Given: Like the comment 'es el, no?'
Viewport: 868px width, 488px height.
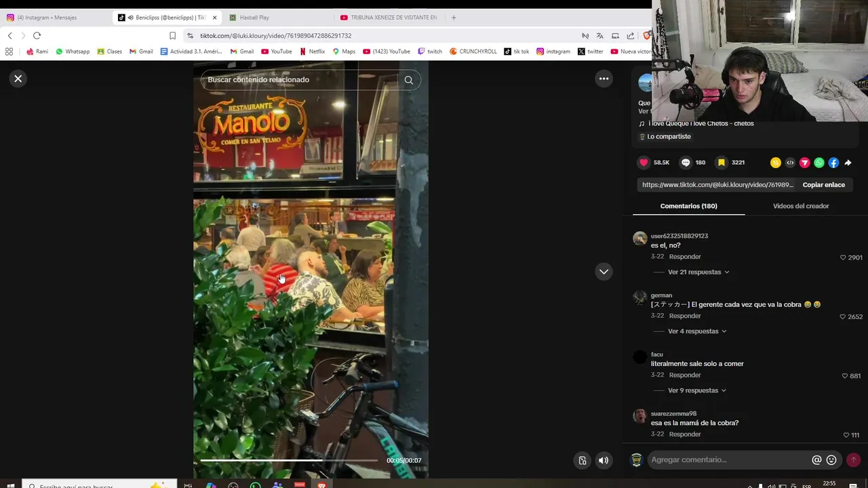Looking at the screenshot, I should coord(843,258).
